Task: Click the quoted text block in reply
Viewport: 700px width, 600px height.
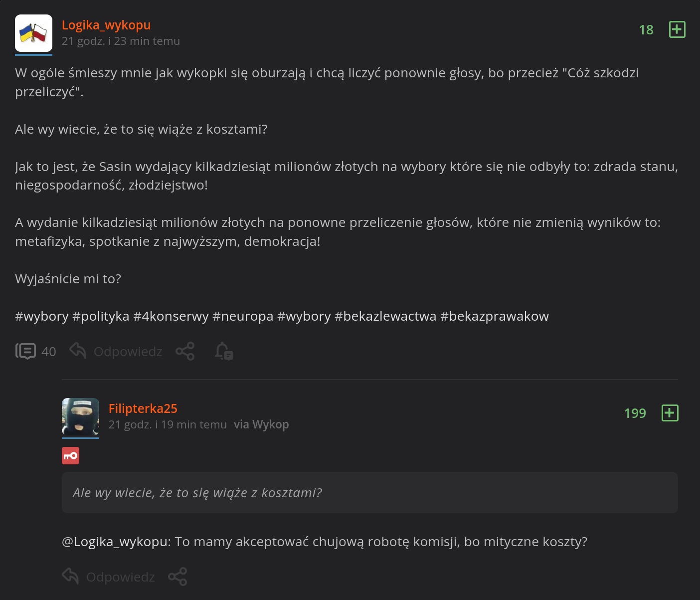Action: pos(369,493)
